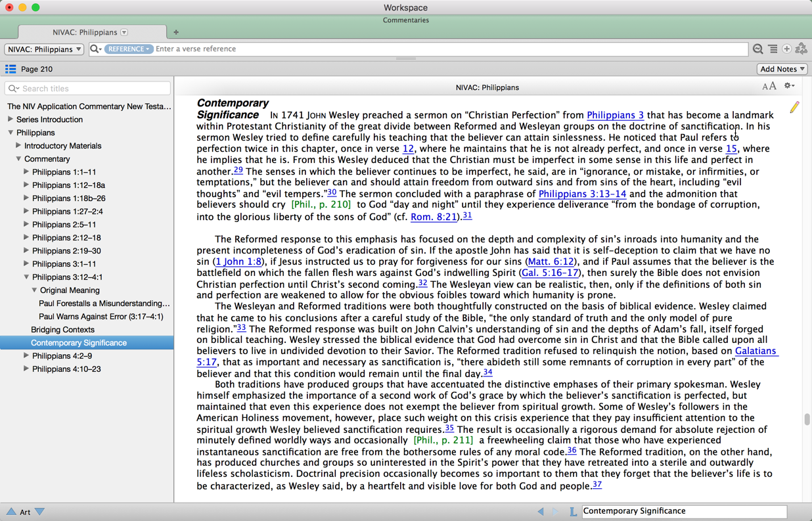Expand the Series Introduction section

tap(10, 120)
